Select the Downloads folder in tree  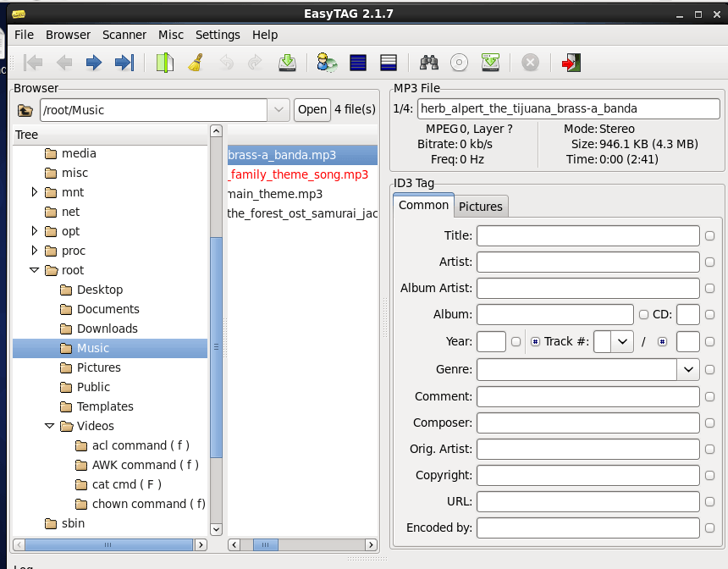click(x=99, y=329)
